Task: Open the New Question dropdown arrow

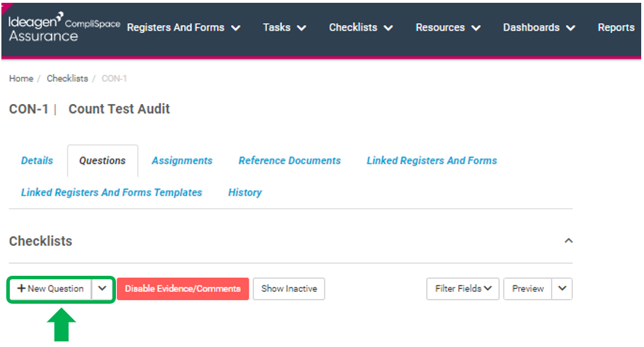Action: tap(102, 288)
